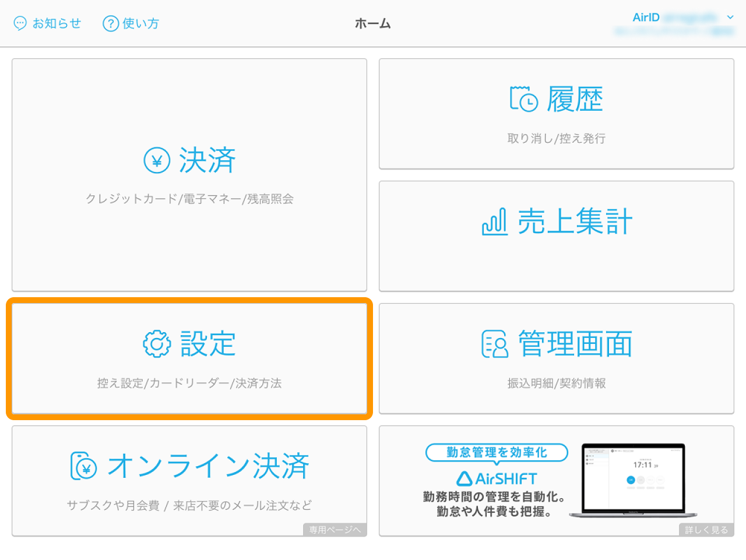The height and width of the screenshot is (560, 746).
Task: Click text 控え設定/カードリーダー/決済方法
Action: click(x=189, y=383)
